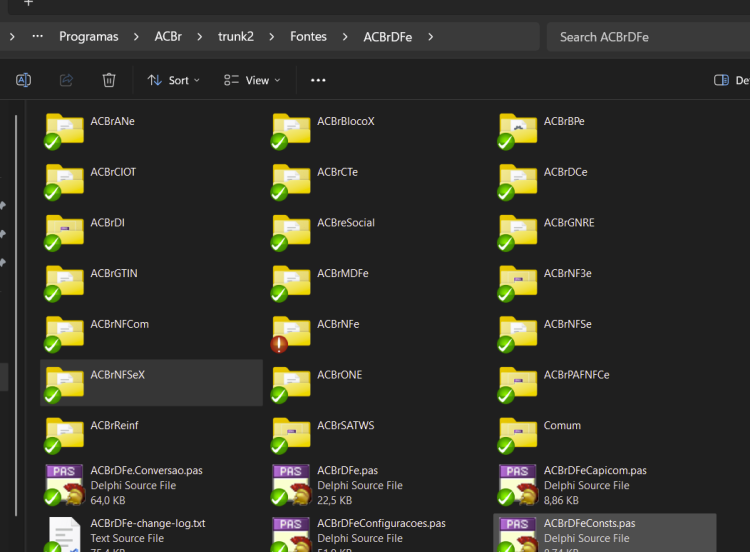Open the ACBrCTe folder icon
This screenshot has width=750, height=552.
pos(290,181)
